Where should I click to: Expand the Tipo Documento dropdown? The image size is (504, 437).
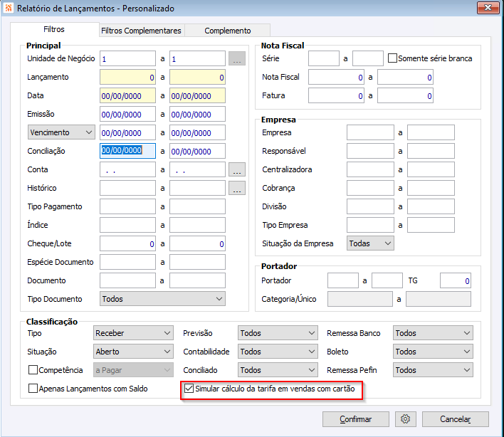pyautogui.click(x=162, y=299)
